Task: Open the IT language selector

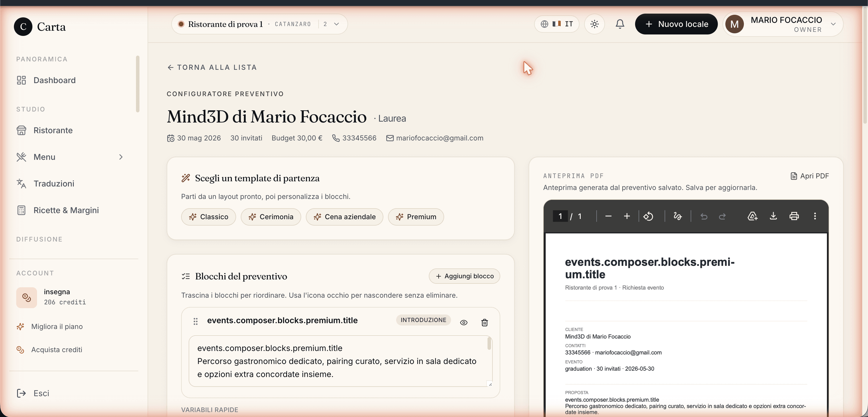Action: [557, 24]
